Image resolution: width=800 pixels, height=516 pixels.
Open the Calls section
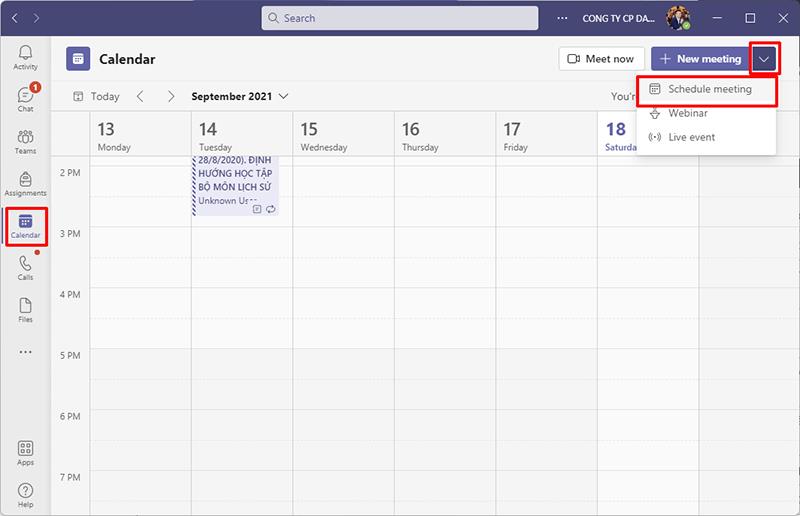(25, 268)
